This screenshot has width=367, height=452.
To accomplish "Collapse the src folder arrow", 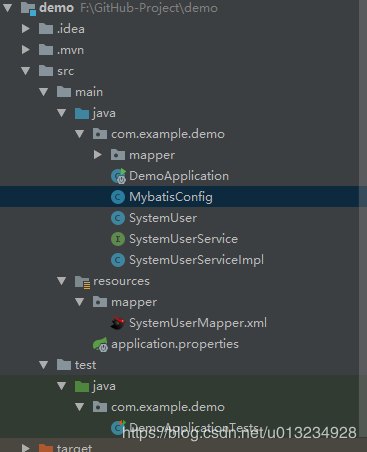I will (26, 71).
